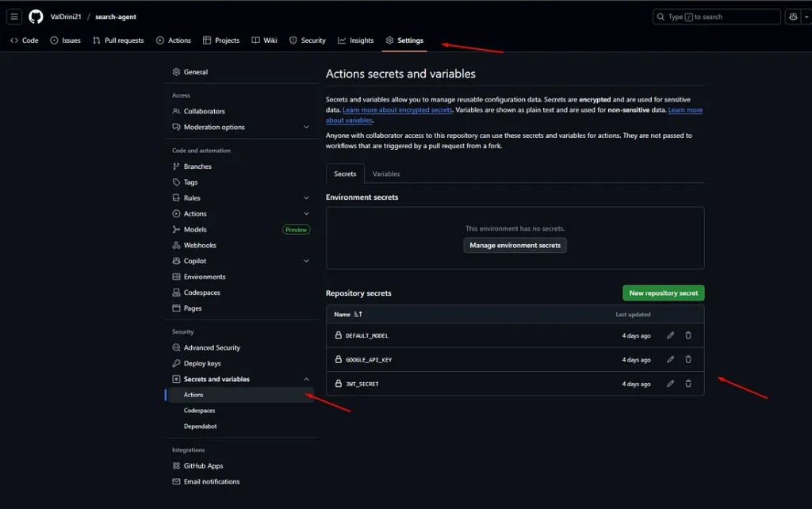This screenshot has height=509, width=812.
Task: Expand the Branches-area Rules section
Action: [306, 198]
